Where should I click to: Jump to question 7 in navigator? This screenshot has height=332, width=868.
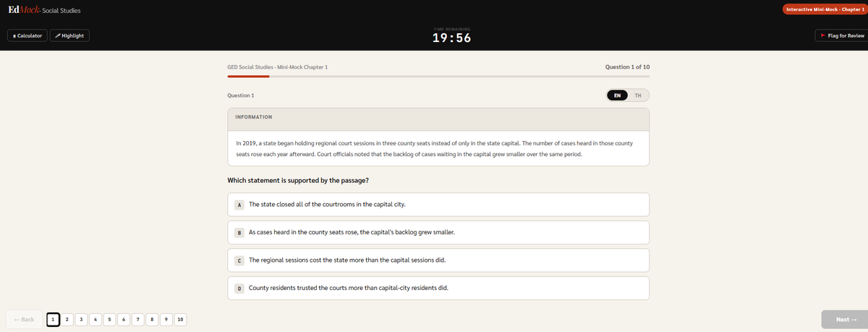click(x=137, y=320)
